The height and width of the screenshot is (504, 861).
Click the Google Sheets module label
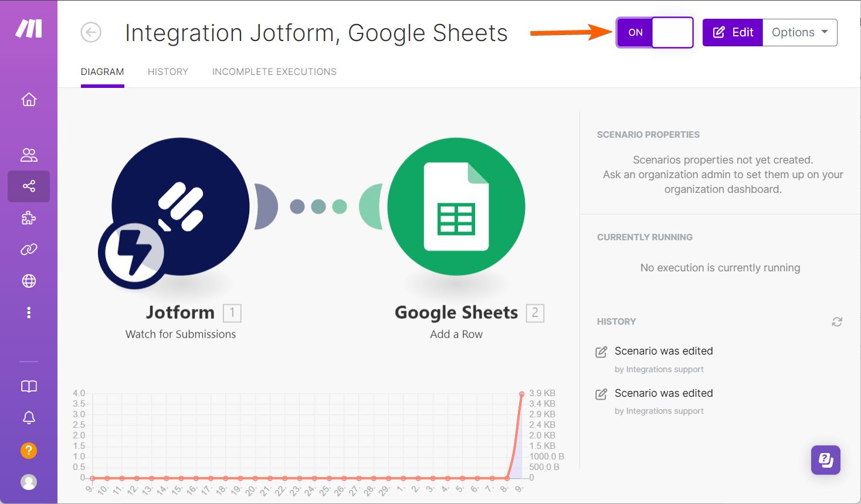pyautogui.click(x=456, y=313)
